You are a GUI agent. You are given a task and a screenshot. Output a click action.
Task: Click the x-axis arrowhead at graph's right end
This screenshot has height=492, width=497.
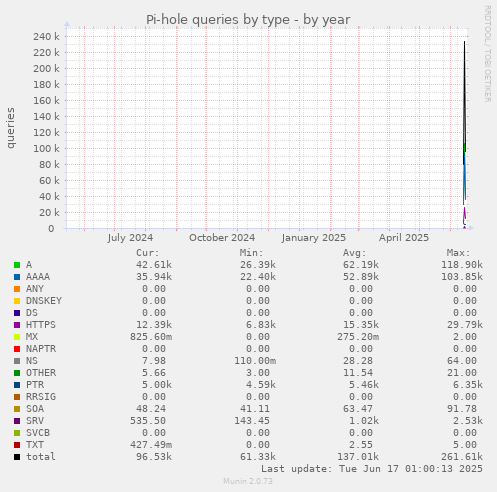471,228
